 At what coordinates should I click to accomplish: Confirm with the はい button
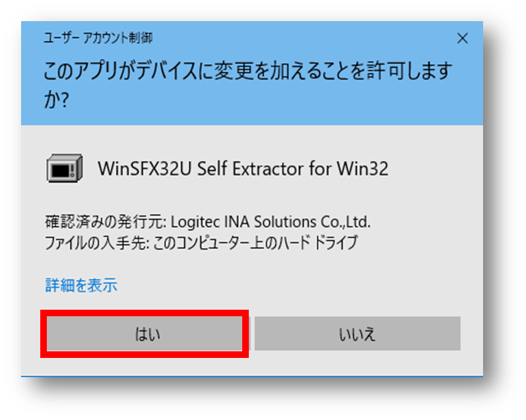tap(145, 333)
